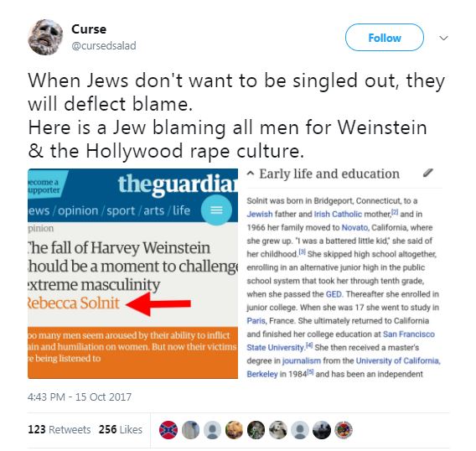
Task: Open the fourth liker avatar with dog
Action: [x=234, y=430]
